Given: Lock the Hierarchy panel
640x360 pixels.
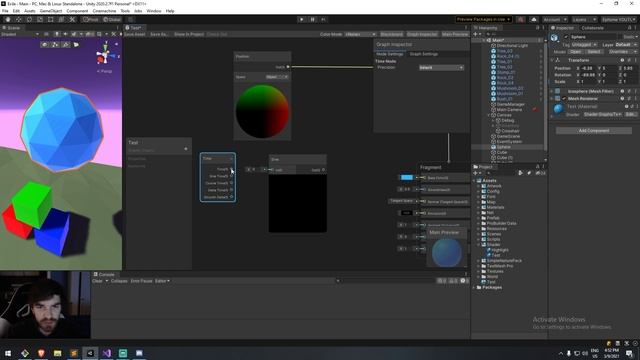Looking at the screenshot, I should pyautogui.click(x=538, y=28).
